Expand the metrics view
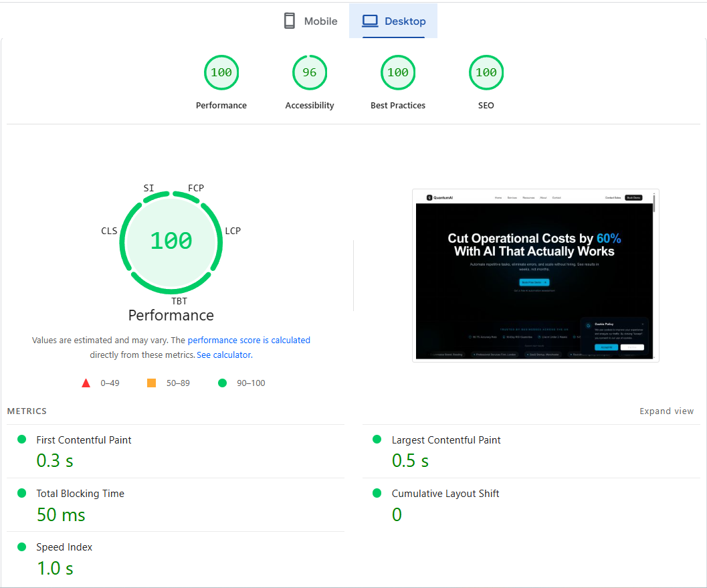 point(666,411)
